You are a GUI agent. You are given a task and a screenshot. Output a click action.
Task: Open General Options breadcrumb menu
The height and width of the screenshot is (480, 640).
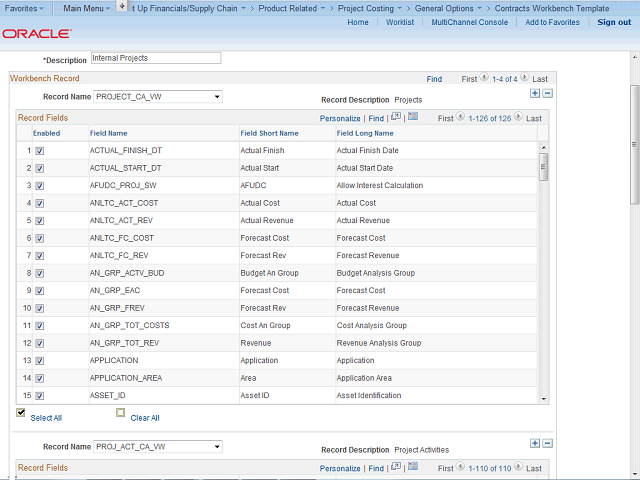click(449, 8)
